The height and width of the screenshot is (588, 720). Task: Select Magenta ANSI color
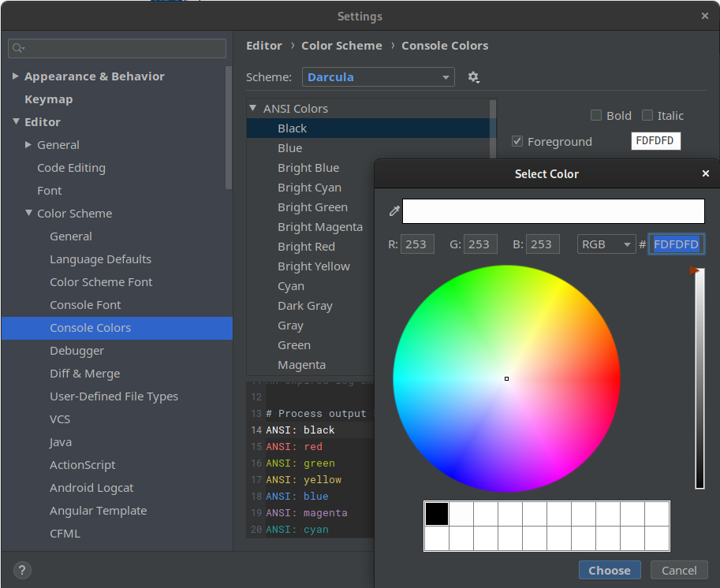pos(301,365)
